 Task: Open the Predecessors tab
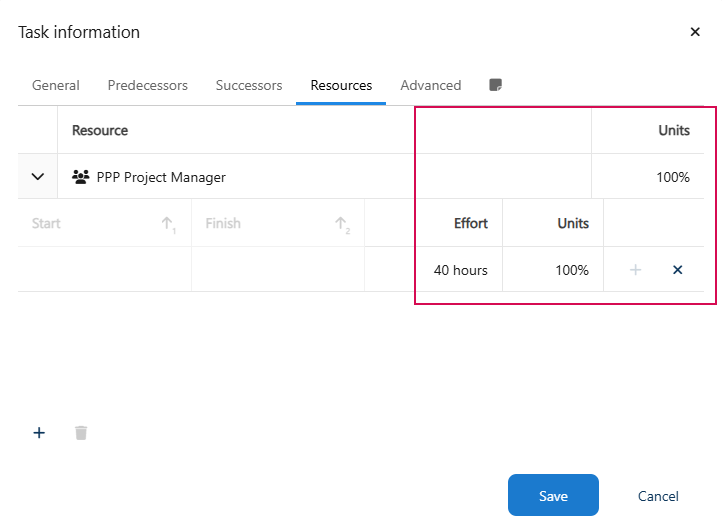tap(147, 85)
